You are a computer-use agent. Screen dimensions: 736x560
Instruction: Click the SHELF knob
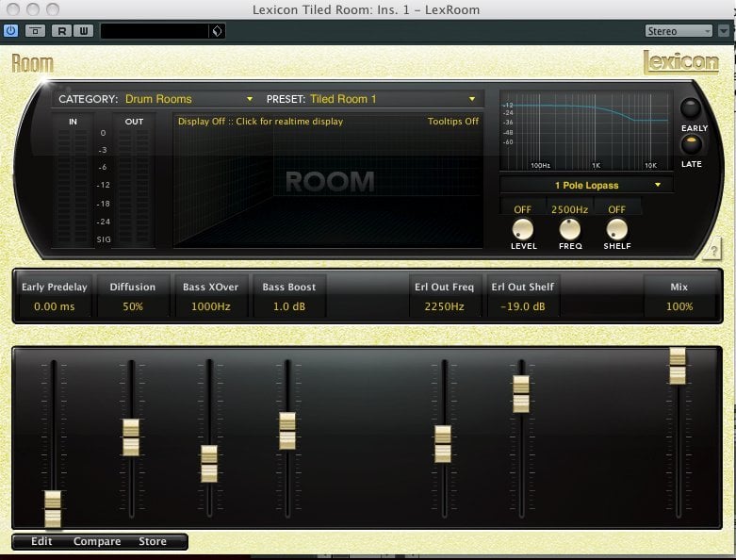tap(616, 229)
